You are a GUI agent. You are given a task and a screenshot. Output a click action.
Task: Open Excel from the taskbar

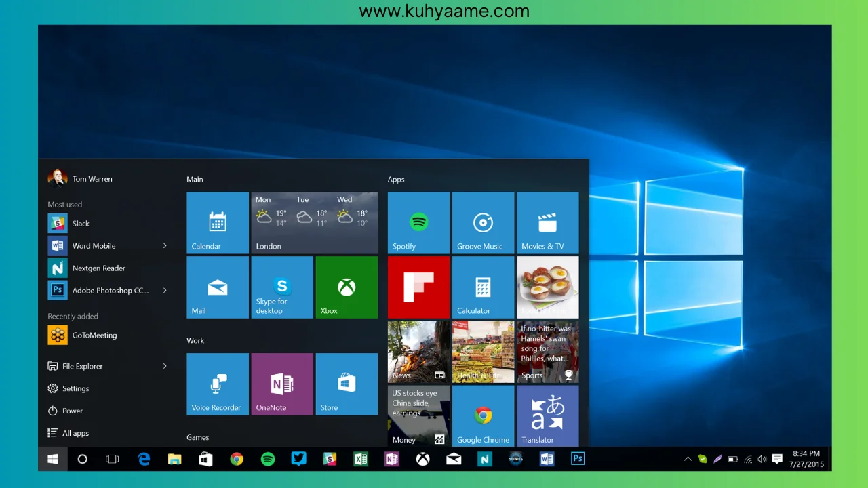click(361, 459)
